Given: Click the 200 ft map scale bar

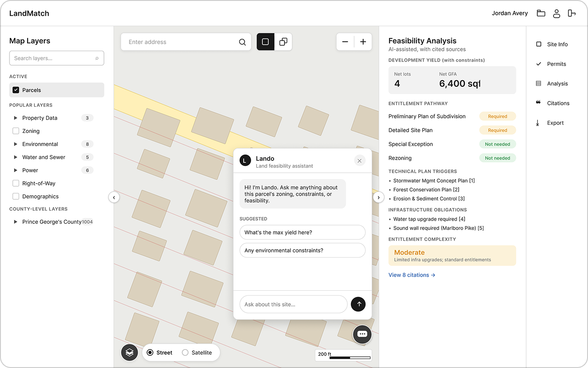Looking at the screenshot, I should pyautogui.click(x=343, y=355).
